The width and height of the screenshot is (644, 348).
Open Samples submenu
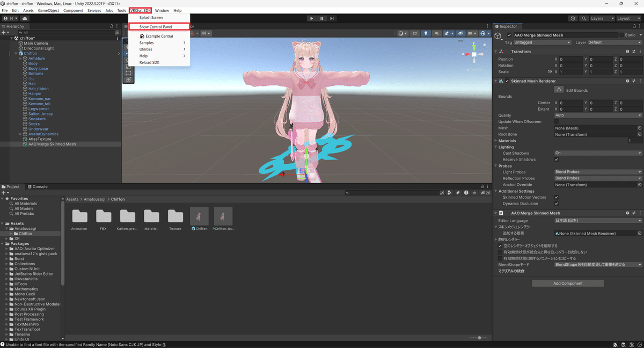[159, 43]
